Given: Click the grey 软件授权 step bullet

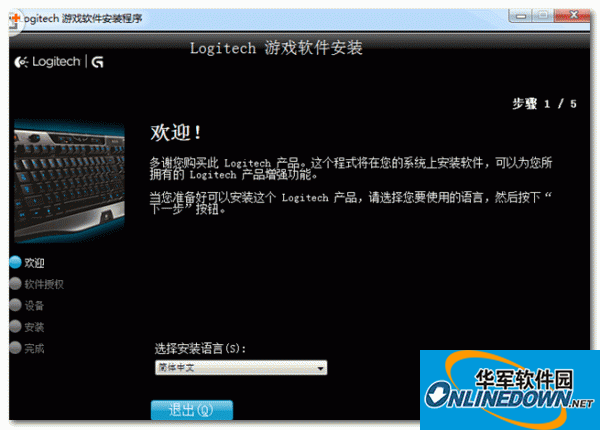Looking at the screenshot, I should [14, 284].
